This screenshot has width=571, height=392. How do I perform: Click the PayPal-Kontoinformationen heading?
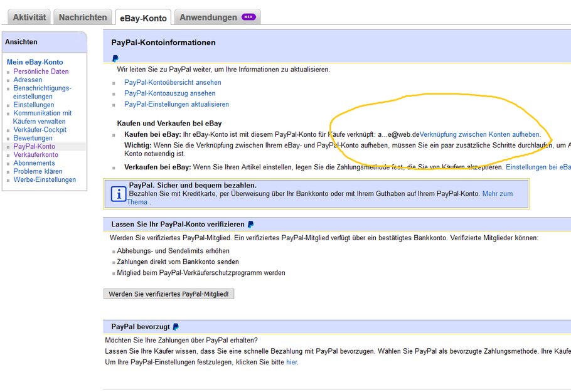164,43
